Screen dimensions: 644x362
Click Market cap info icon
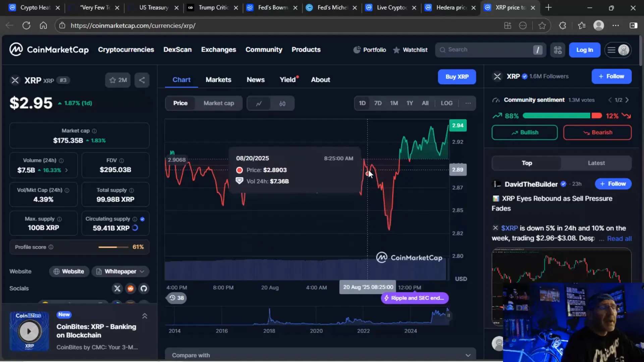point(94,131)
